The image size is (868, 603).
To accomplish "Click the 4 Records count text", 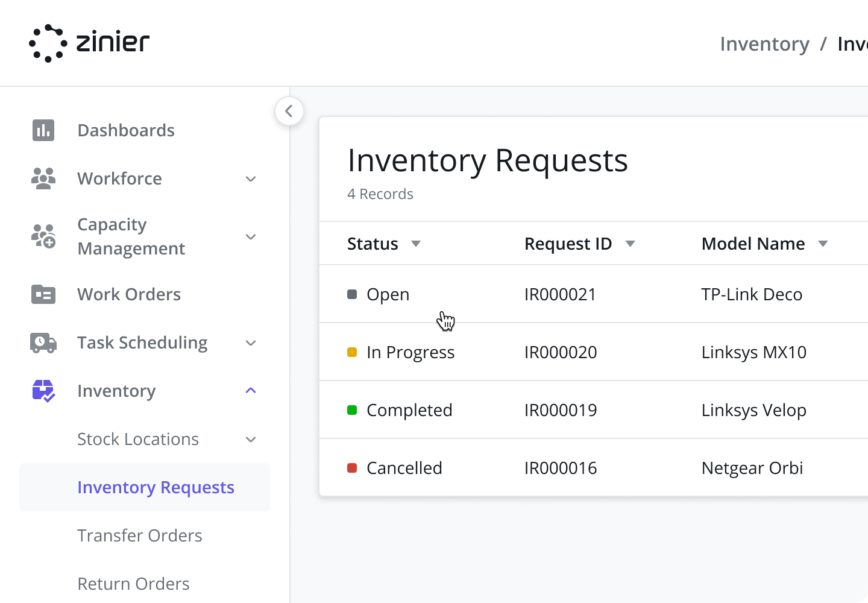I will 380,194.
